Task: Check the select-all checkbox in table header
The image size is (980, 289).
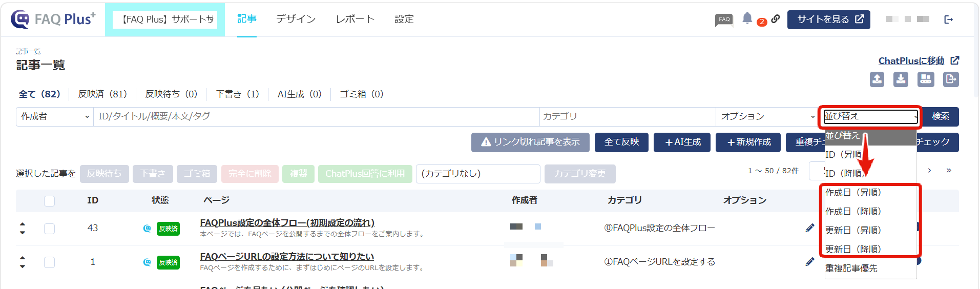Action: coord(49,201)
